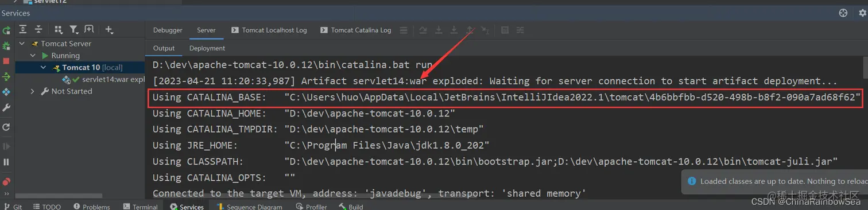Viewport: 868px width, 210px height.
Task: Click the Trace Current Stream Chain icon
Action: click(x=520, y=30)
